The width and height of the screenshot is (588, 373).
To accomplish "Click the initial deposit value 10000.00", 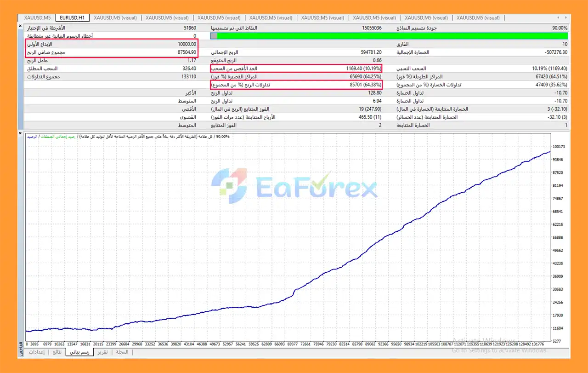I will coord(187,44).
